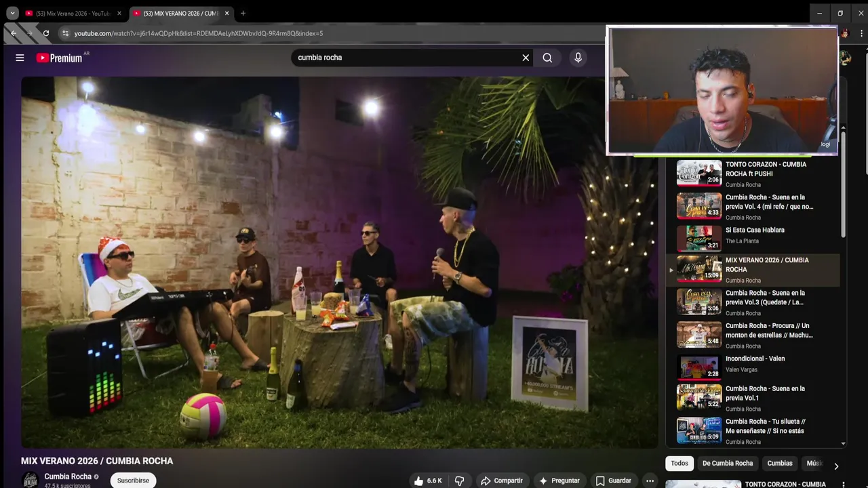Open Incondicional - Valen thumbnail
The image size is (868, 488).
pyautogui.click(x=699, y=367)
